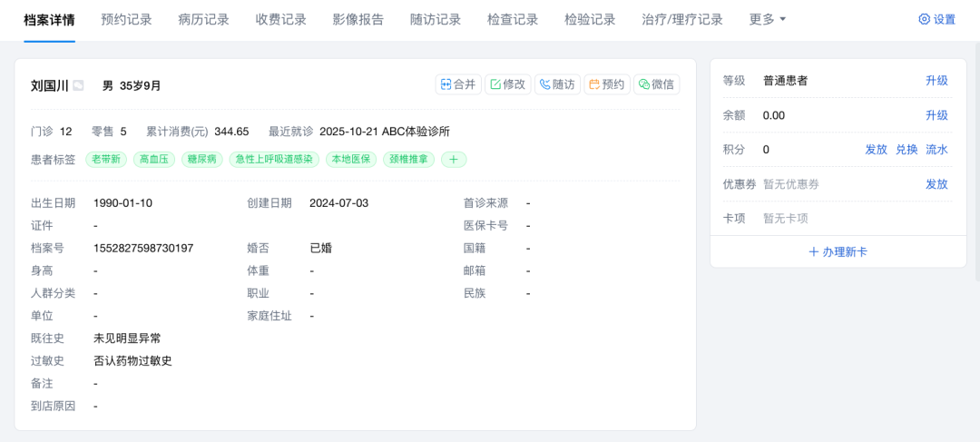
Task: Click the 微信 WeChat button
Action: [656, 84]
